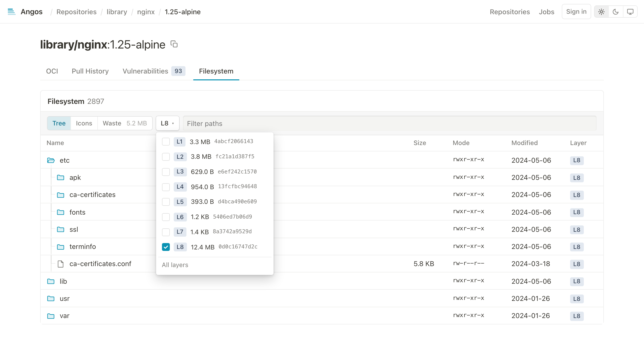
Task: Expand the usr folder row
Action: [322, 298]
